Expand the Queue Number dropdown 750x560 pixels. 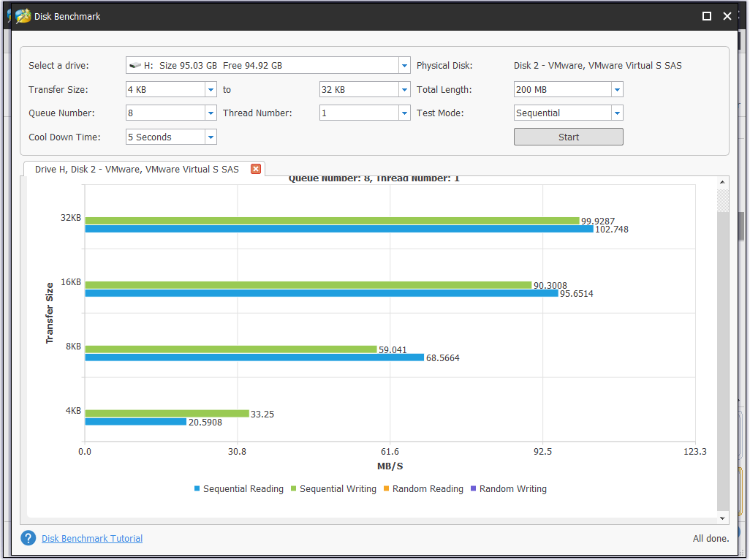[211, 113]
